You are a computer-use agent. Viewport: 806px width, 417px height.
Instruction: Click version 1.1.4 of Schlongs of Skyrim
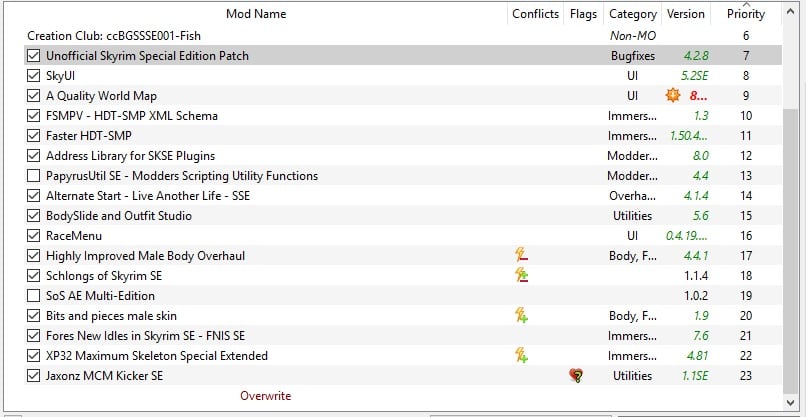(x=696, y=276)
